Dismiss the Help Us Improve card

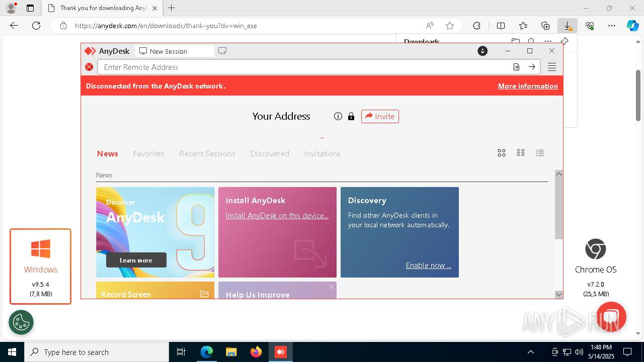coord(332,287)
